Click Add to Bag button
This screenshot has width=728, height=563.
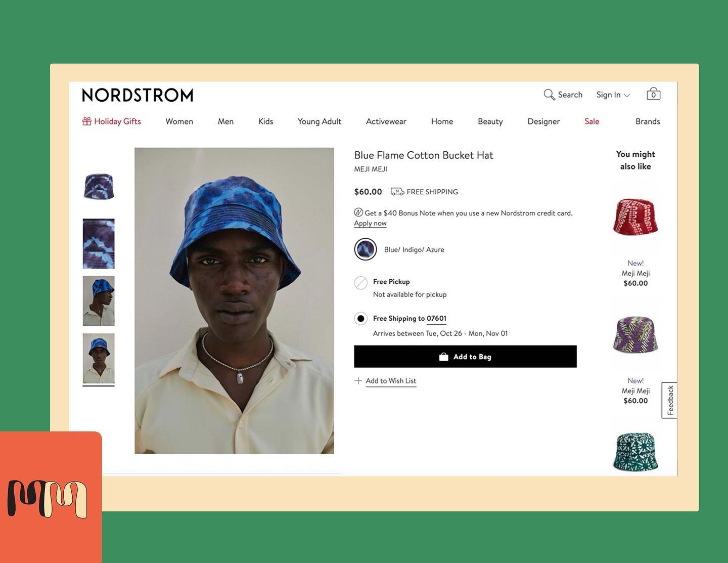465,357
